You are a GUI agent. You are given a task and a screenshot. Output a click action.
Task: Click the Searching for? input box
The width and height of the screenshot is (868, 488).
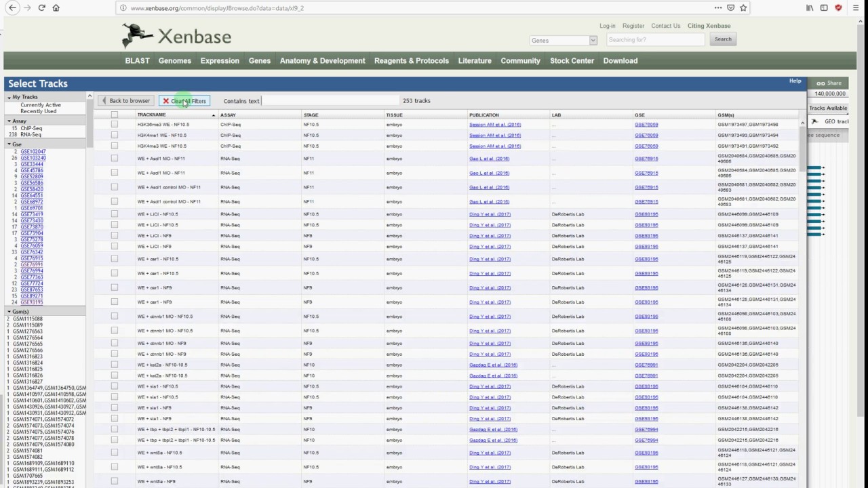pyautogui.click(x=655, y=40)
